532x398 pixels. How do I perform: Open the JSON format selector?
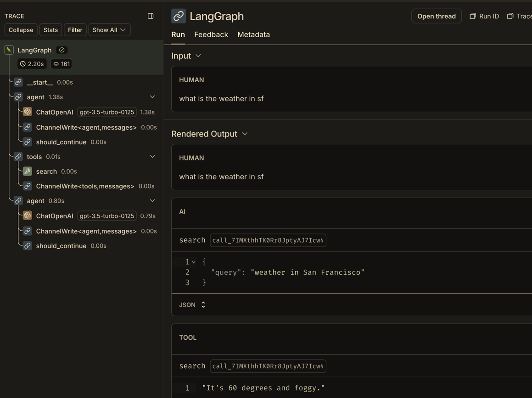tap(192, 305)
